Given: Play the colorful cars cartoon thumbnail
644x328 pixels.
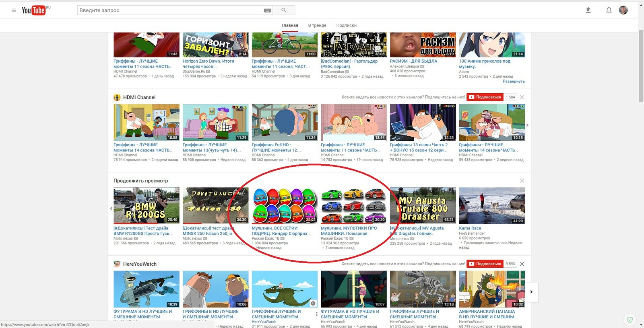Looking at the screenshot, I should point(353,205).
